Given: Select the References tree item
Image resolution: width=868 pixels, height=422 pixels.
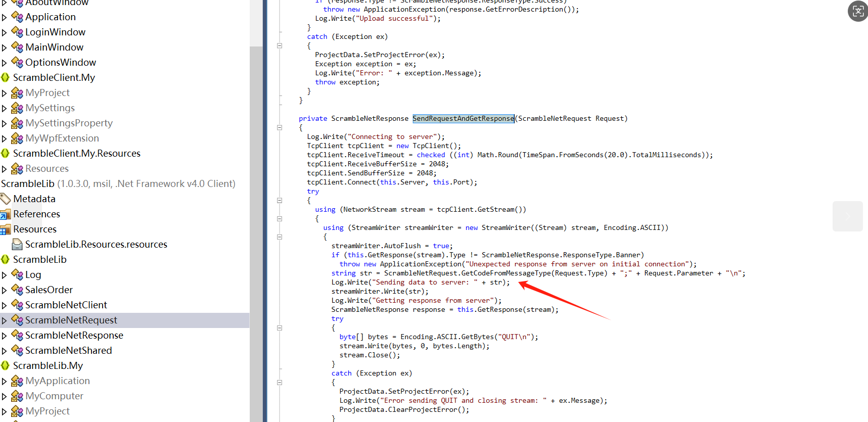Looking at the screenshot, I should (x=36, y=214).
